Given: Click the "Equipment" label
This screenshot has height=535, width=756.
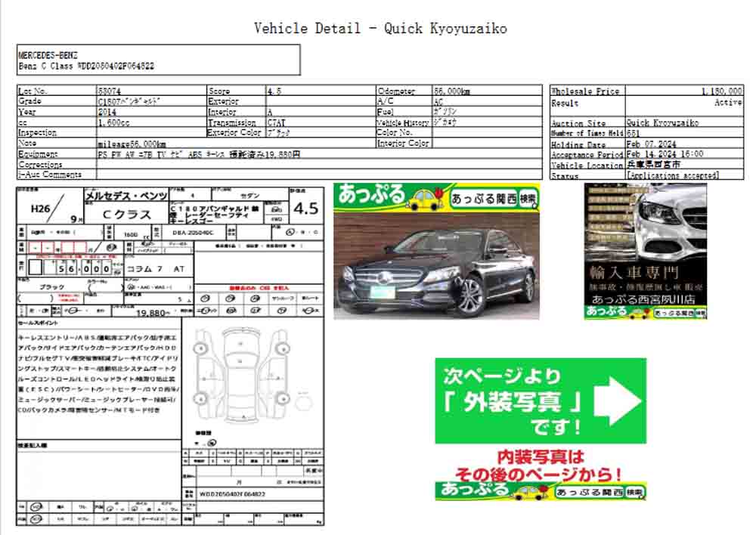Looking at the screenshot, I should [x=38, y=153].
